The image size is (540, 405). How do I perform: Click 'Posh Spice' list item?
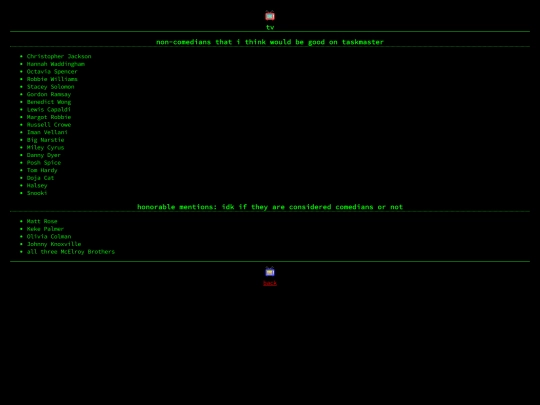(44, 163)
